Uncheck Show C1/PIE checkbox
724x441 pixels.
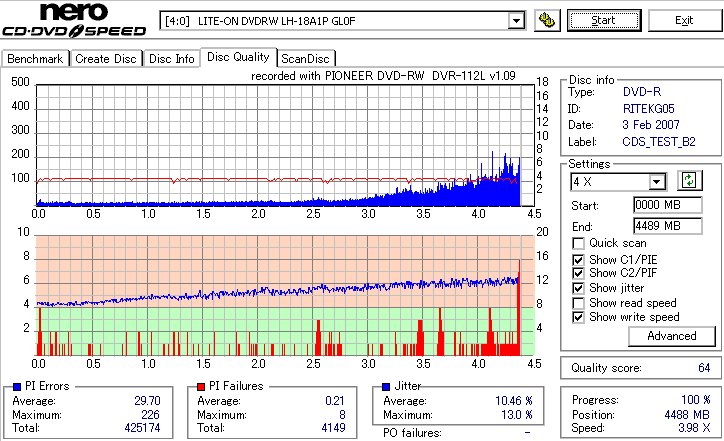[578, 260]
